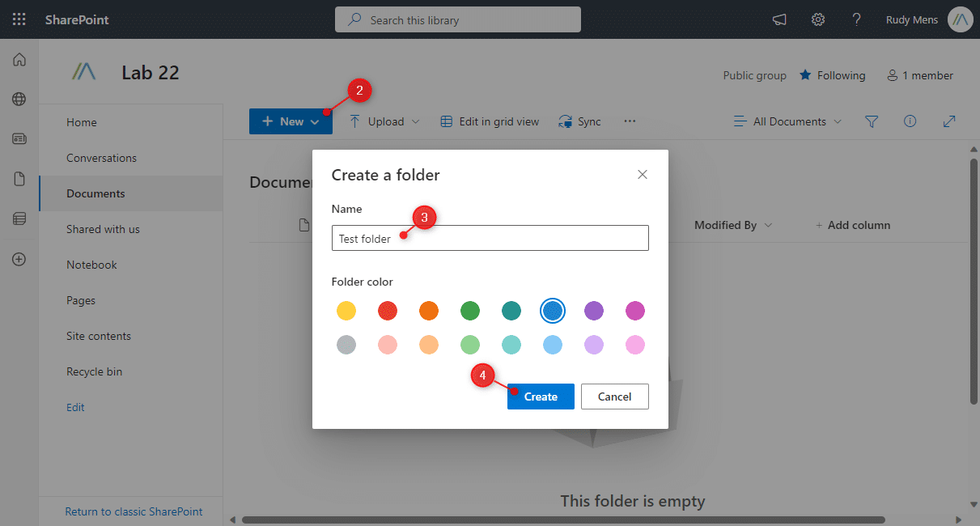This screenshot has height=526, width=980.
Task: Select the yellow folder color
Action: [346, 310]
